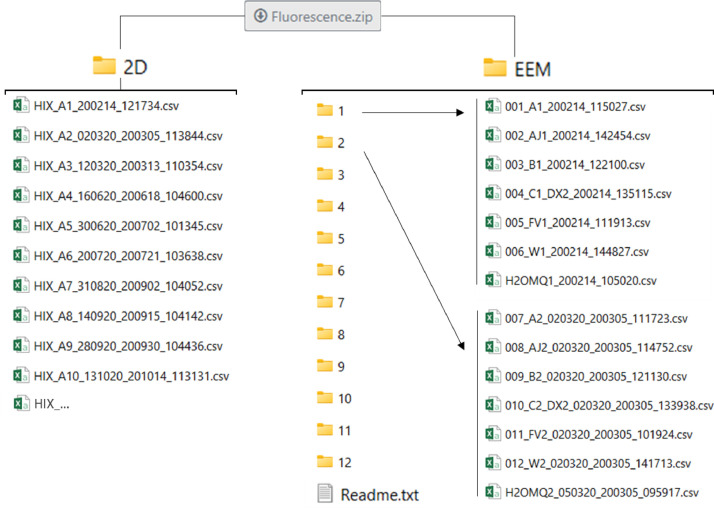
Task: Open the 2D folder icon
Action: click(104, 65)
